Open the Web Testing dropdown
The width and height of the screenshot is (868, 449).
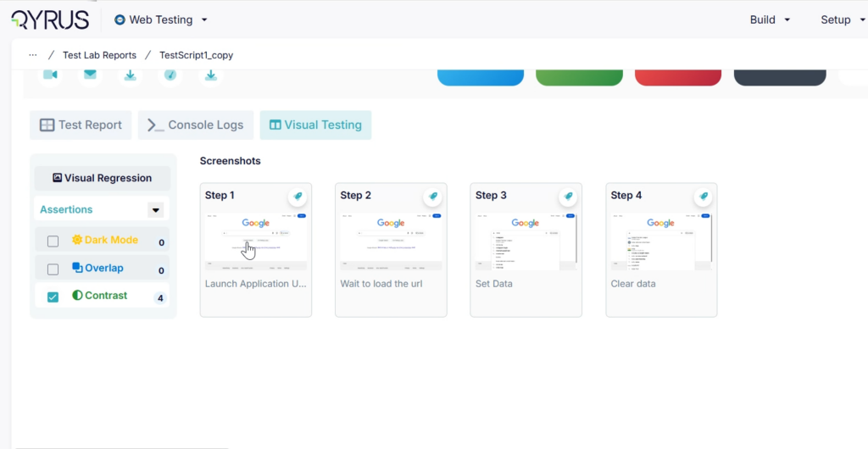point(161,19)
